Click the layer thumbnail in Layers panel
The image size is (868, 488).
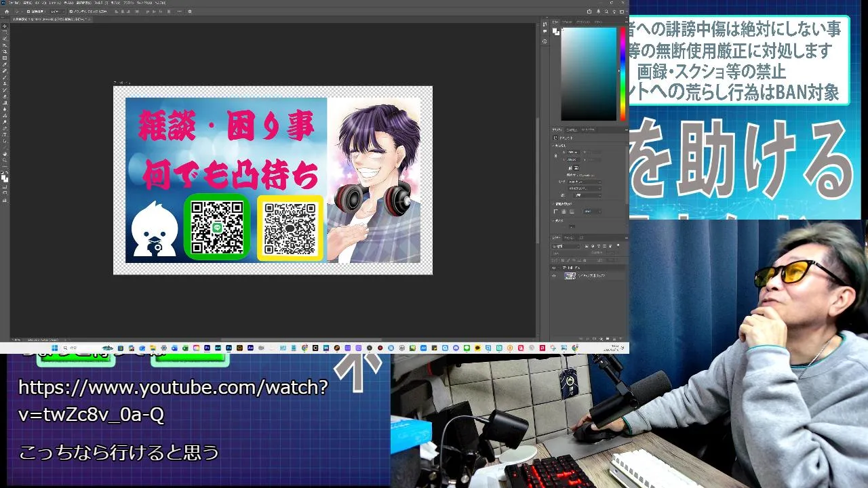point(570,276)
